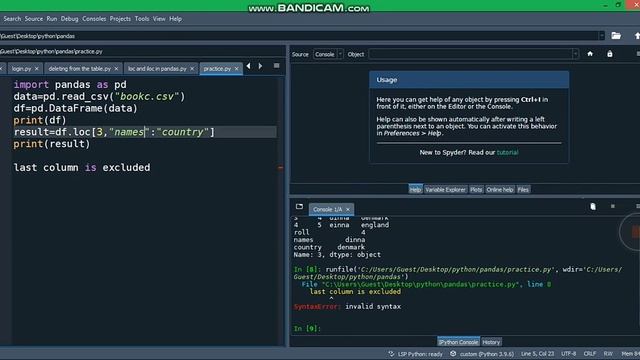Toggle the Help pane lock icon
This screenshot has width=640, height=360.
(609, 54)
